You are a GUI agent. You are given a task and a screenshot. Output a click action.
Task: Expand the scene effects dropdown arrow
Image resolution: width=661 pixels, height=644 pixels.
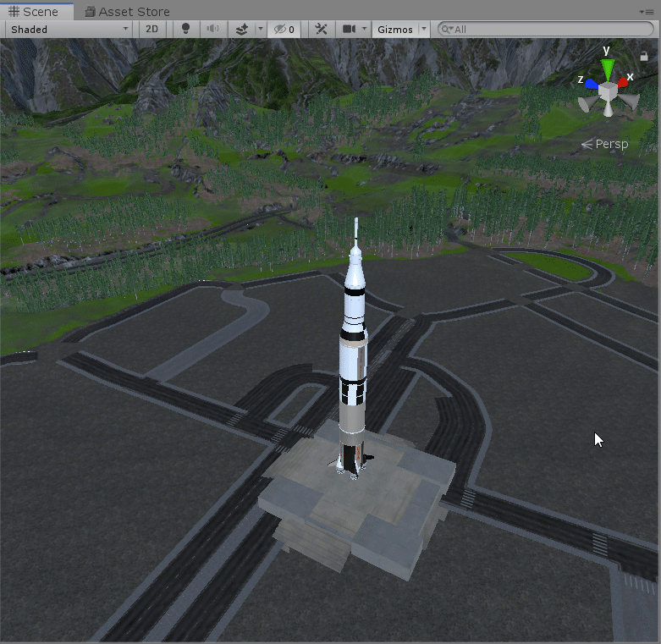[x=260, y=29]
